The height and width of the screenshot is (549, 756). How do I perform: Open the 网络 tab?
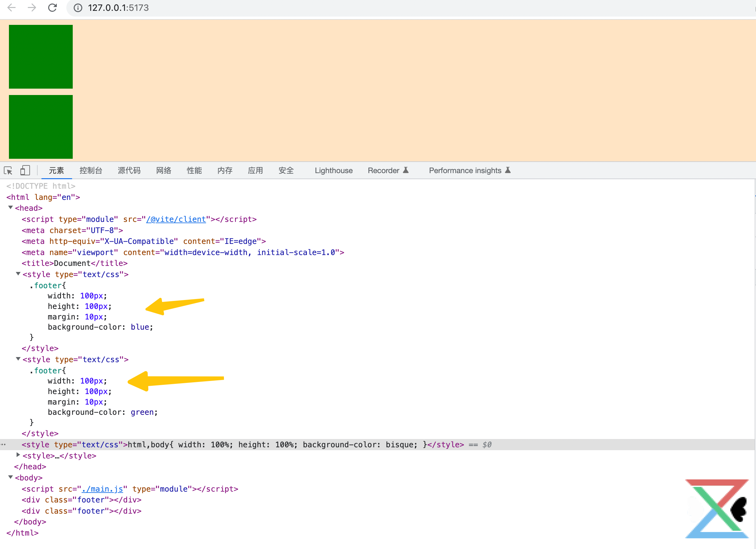[x=164, y=171]
